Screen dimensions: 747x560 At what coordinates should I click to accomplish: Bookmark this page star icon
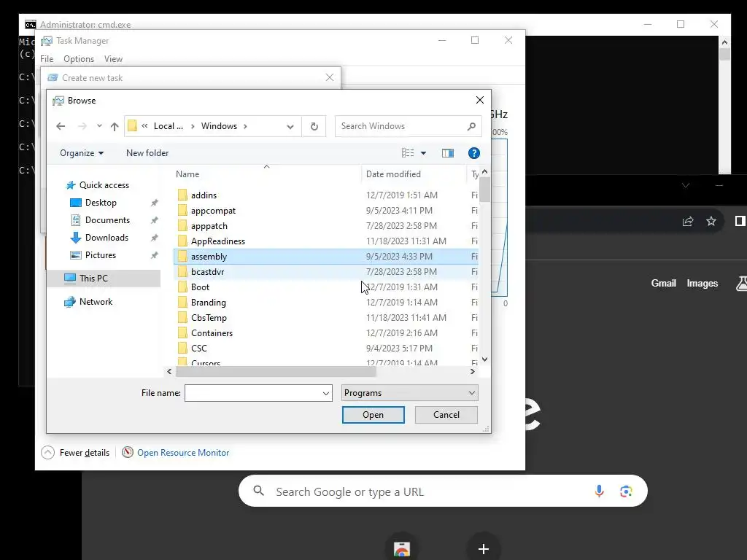(711, 221)
